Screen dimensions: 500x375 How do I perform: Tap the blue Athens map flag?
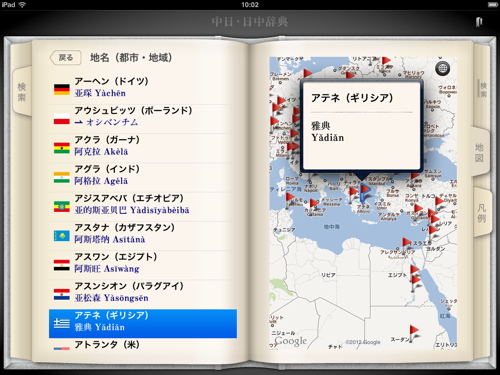coord(364,193)
